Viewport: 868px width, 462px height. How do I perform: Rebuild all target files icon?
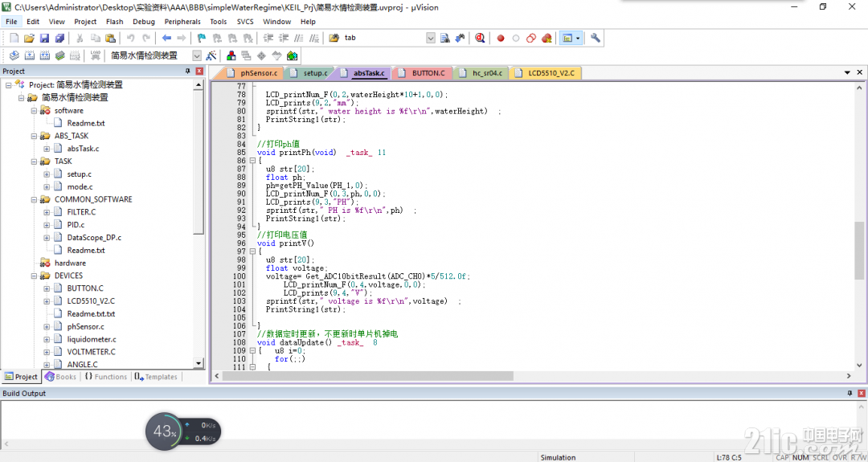point(44,56)
